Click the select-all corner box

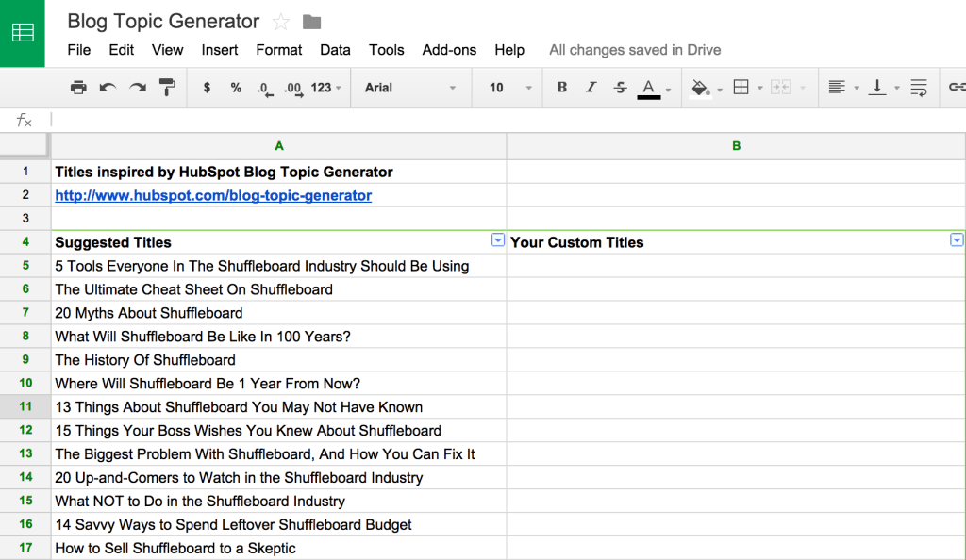pyautogui.click(x=25, y=146)
